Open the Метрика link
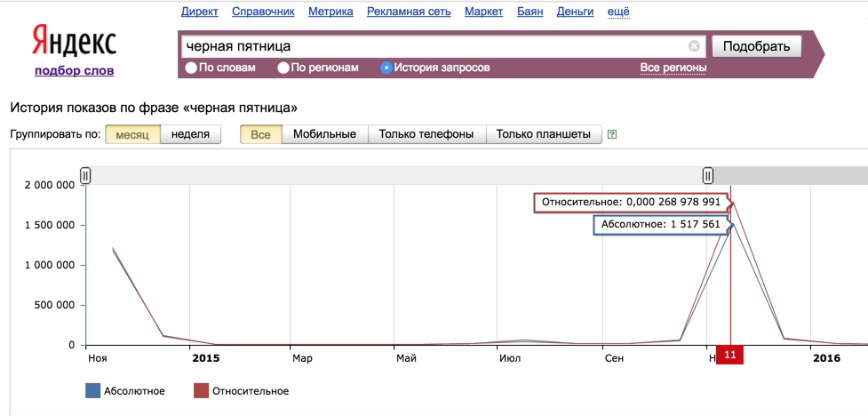Viewport: 868px width, 416px height. click(x=331, y=12)
